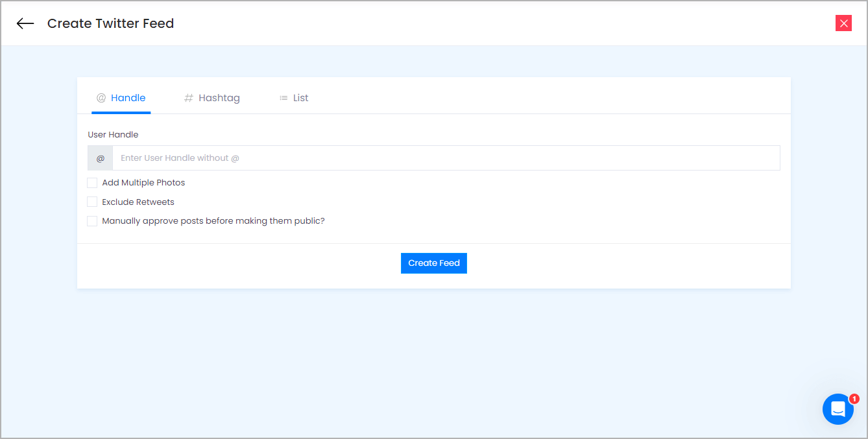
Task: Click the Create Twitter Feed title
Action: point(111,23)
